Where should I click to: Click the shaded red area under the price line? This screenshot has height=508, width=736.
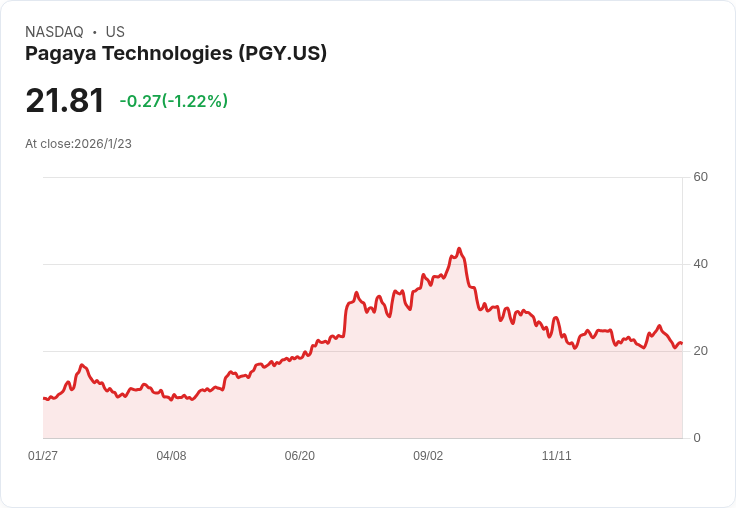362,390
